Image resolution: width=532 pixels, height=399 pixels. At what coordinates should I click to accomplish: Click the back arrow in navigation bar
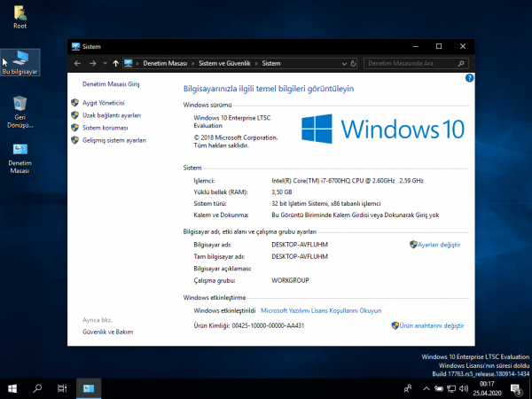tap(79, 63)
